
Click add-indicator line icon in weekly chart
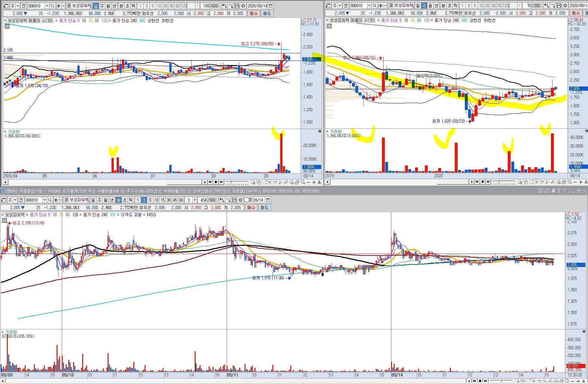tap(553, 6)
